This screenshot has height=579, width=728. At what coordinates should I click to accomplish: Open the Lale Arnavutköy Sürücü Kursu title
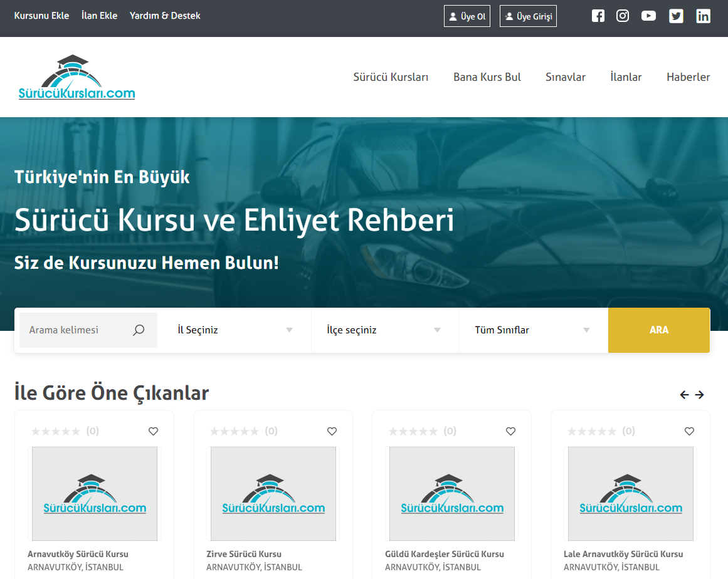tap(623, 554)
